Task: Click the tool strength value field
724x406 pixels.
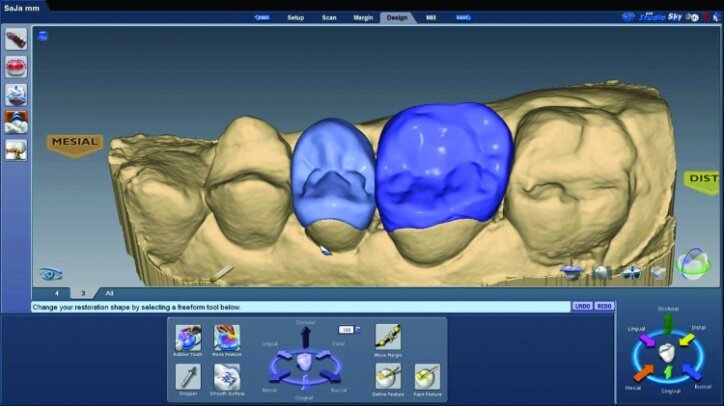Action: (345, 329)
